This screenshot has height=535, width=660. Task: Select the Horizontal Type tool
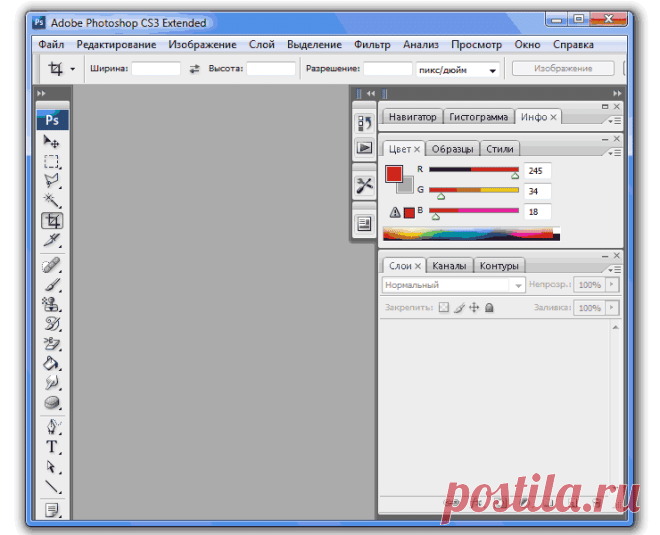click(52, 447)
